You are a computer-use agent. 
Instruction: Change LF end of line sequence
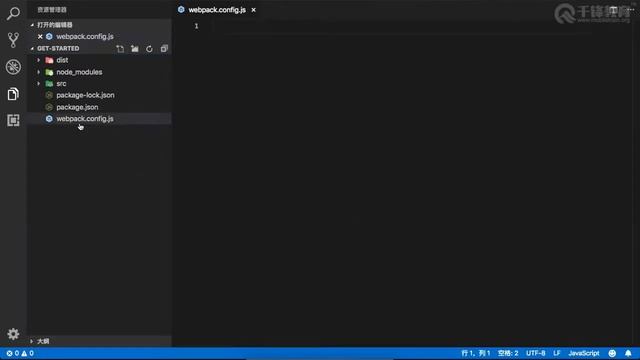pos(557,353)
